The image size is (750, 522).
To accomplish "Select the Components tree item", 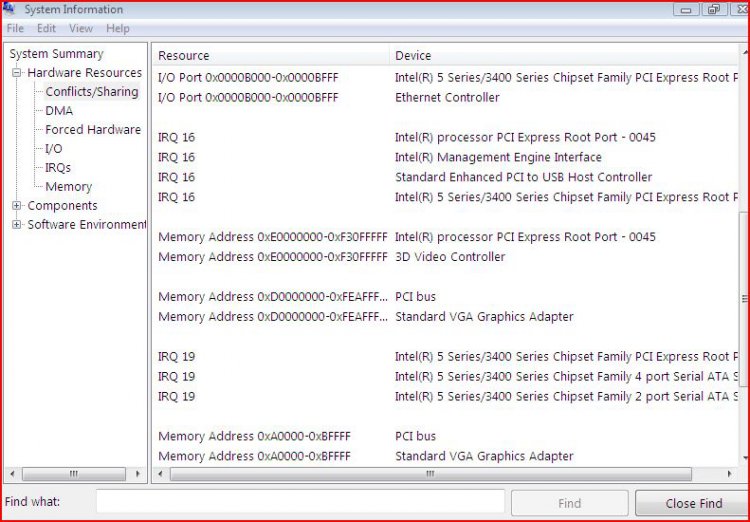I will click(x=62, y=206).
